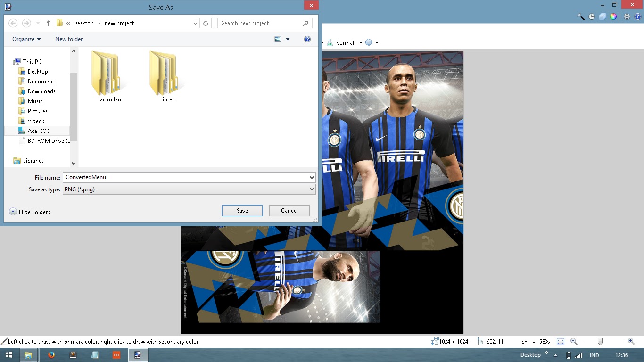Open the address bar history dropdown
Screen dimensions: 644x362
(x=196, y=23)
